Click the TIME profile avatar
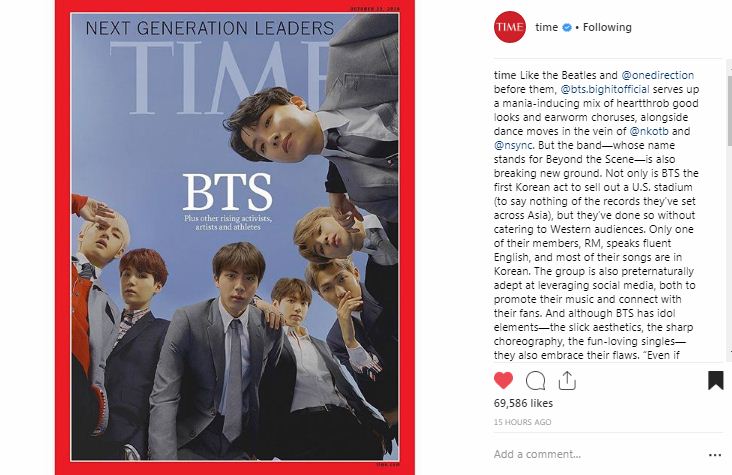 point(510,27)
